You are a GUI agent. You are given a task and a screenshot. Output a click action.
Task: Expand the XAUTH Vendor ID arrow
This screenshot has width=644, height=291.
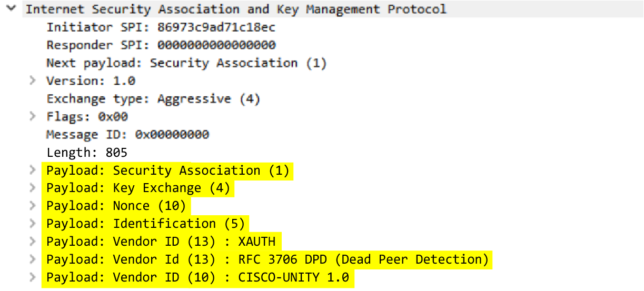pyautogui.click(x=33, y=242)
